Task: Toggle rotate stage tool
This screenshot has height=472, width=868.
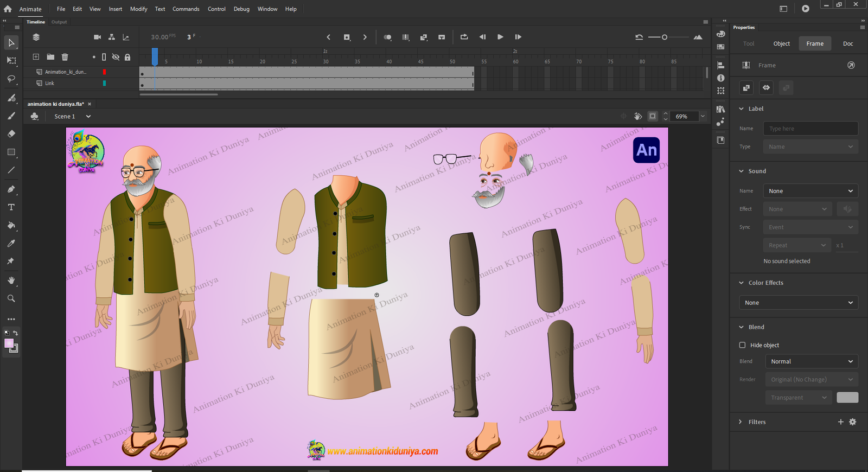Action: coord(638,116)
